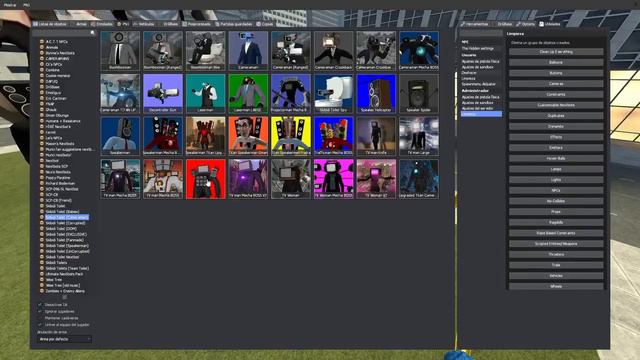Select the Cameraman Titan upgraded thumbnail

pyautogui.click(x=120, y=93)
